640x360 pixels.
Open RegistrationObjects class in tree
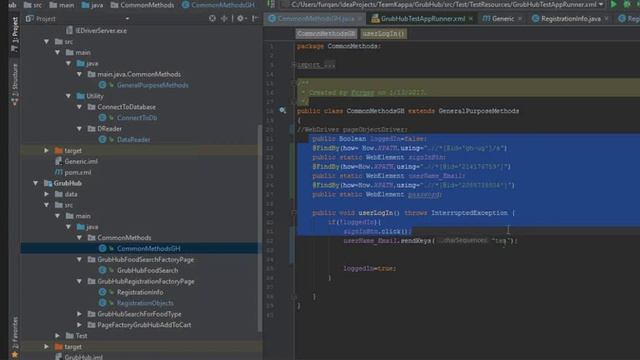coord(145,303)
